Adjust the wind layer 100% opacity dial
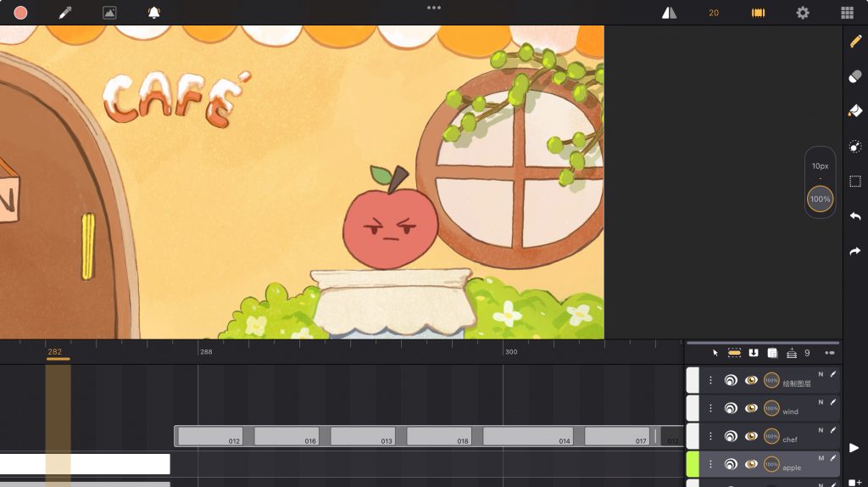 point(771,408)
